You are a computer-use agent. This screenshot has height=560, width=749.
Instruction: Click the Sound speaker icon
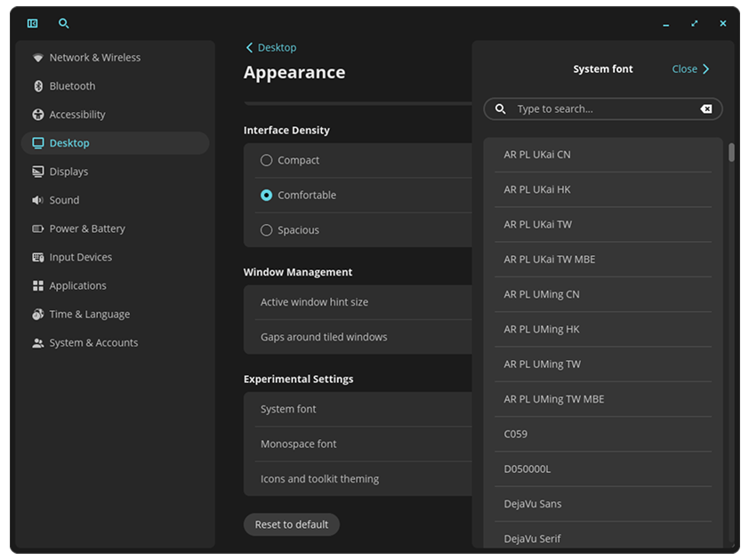[x=38, y=200]
